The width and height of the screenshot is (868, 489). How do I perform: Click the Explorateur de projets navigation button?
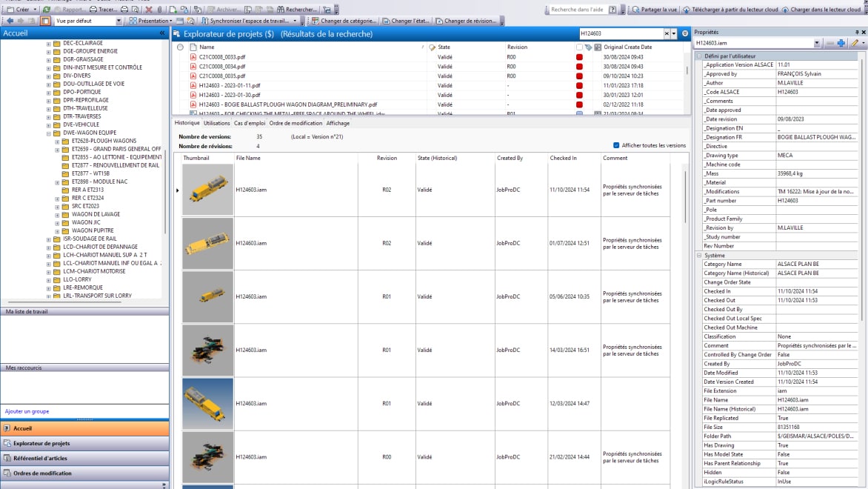click(41, 443)
